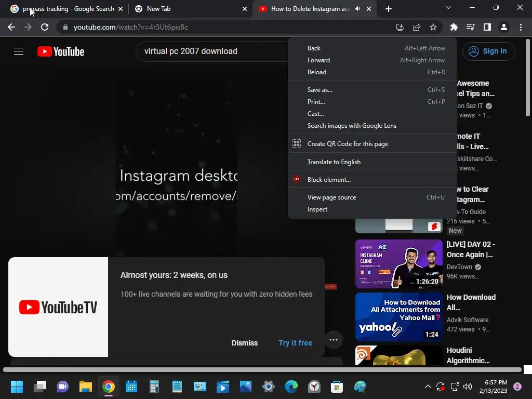Open 'How Download All...' video title
The width and height of the screenshot is (532, 399).
pos(471,302)
